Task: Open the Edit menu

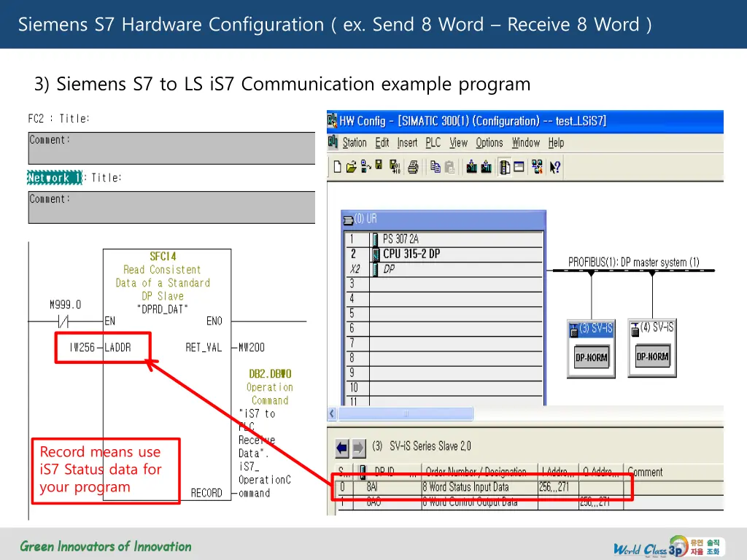Action: [x=382, y=142]
